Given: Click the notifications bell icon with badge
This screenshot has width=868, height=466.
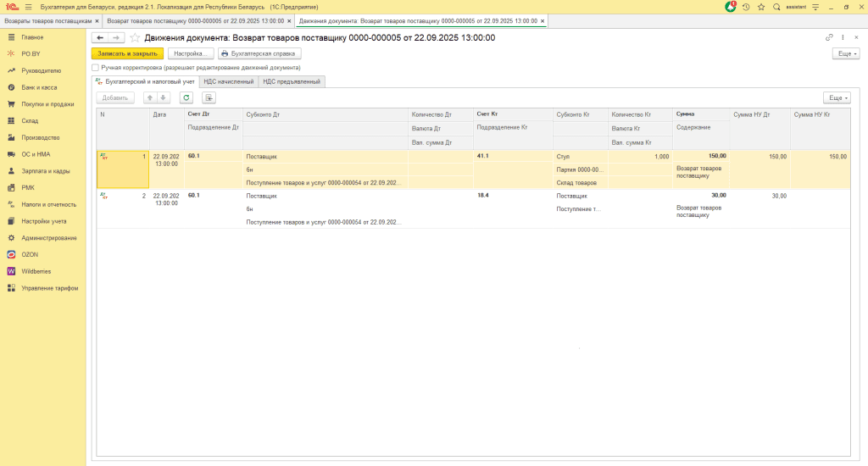Looking at the screenshot, I should [x=731, y=7].
